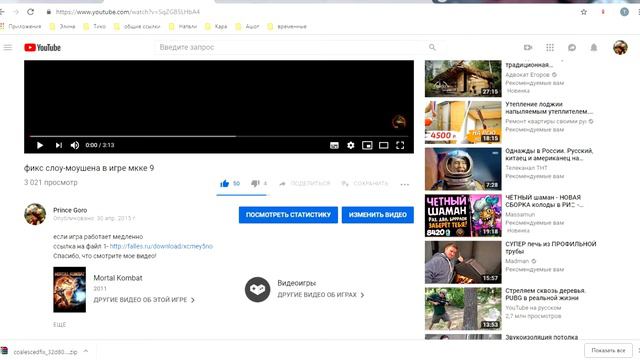
Task: Click the Посмотреть статистику button
Action: pyautogui.click(x=288, y=215)
